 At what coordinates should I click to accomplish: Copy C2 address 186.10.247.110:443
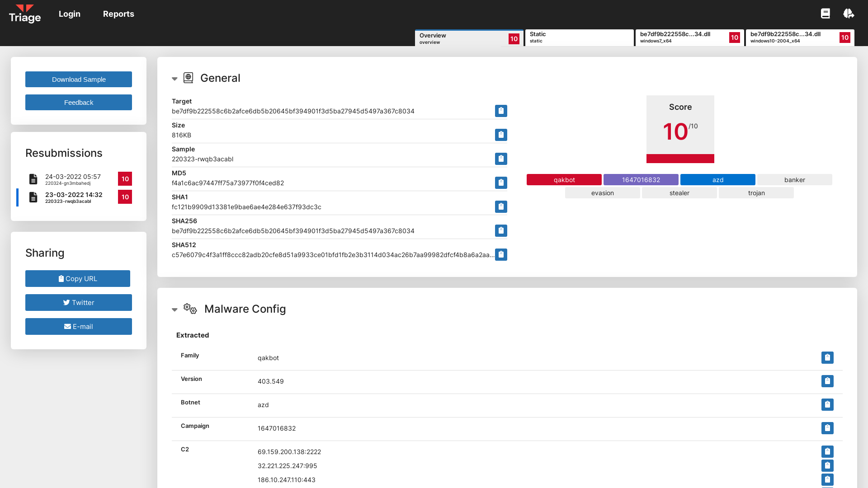tap(827, 480)
